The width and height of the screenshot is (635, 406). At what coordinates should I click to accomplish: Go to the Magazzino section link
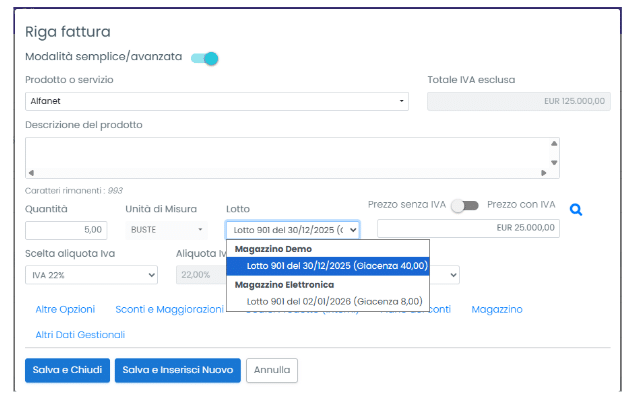pyautogui.click(x=497, y=310)
